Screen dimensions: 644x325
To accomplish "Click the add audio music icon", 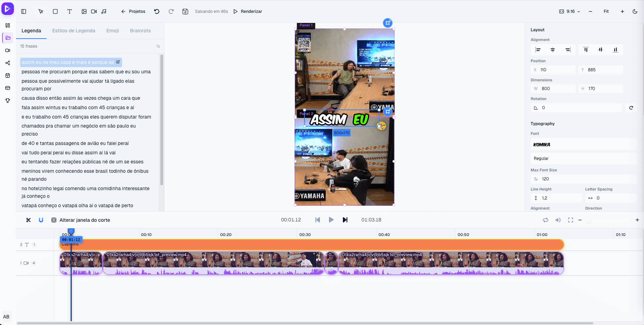I will 104,11.
